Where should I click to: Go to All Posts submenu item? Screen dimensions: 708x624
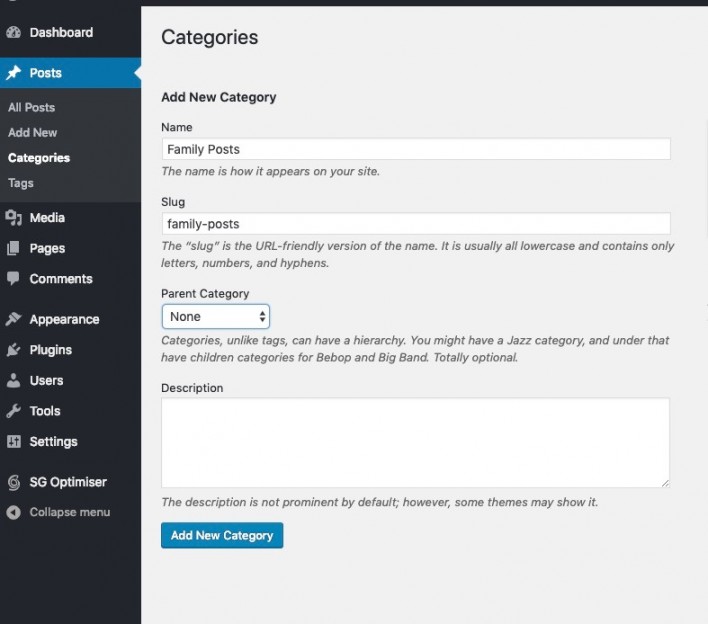point(32,107)
